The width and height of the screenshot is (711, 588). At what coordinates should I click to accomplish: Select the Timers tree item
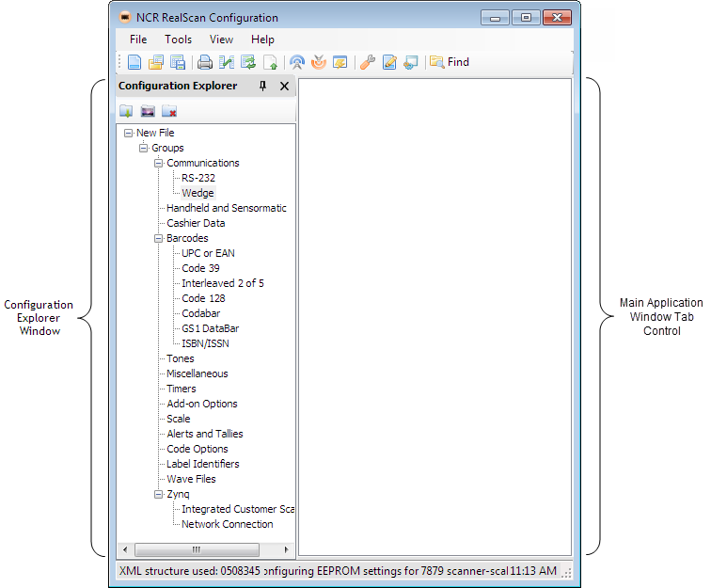[x=181, y=389]
